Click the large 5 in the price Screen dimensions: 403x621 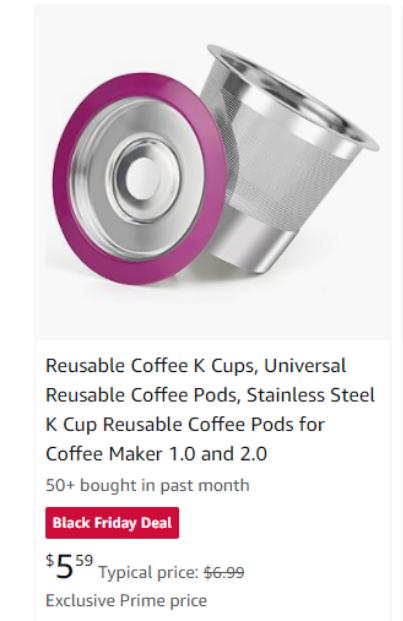click(65, 567)
